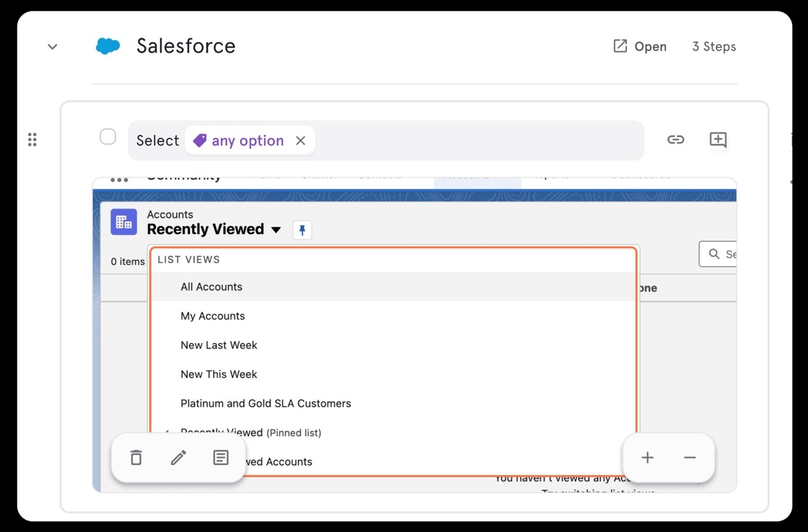
Task: Click the copy link icon
Action: (675, 140)
